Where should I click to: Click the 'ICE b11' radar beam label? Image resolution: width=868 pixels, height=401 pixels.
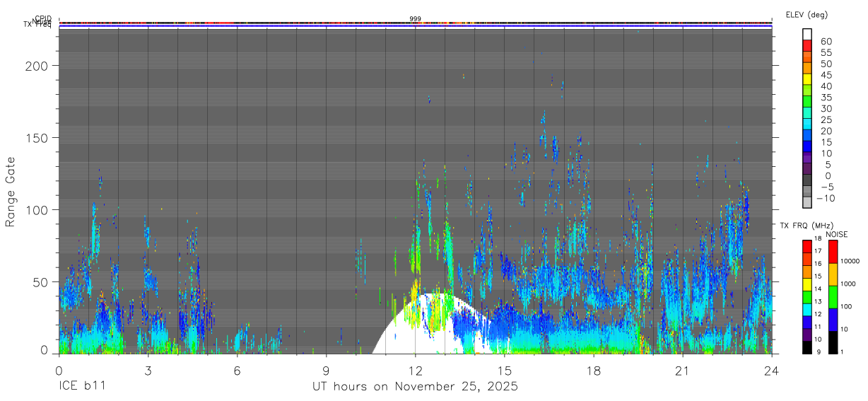pos(81,387)
